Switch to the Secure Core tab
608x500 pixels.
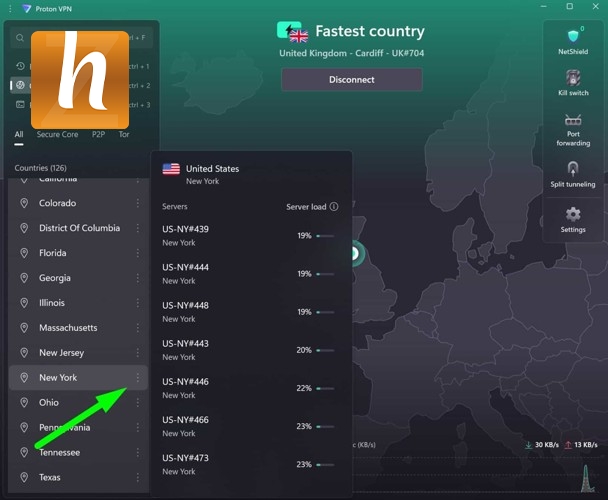click(57, 134)
